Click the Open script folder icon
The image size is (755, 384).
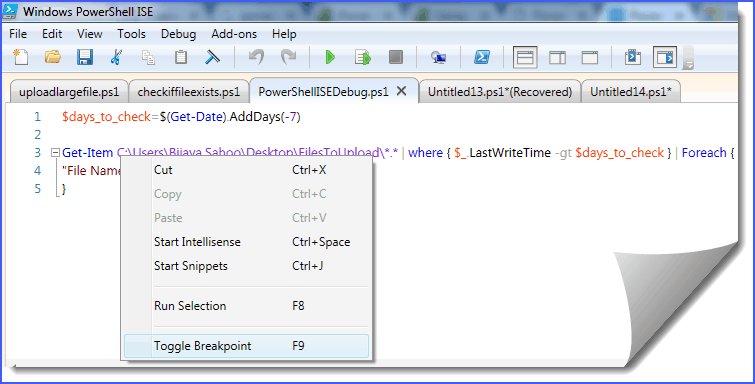[x=52, y=57]
